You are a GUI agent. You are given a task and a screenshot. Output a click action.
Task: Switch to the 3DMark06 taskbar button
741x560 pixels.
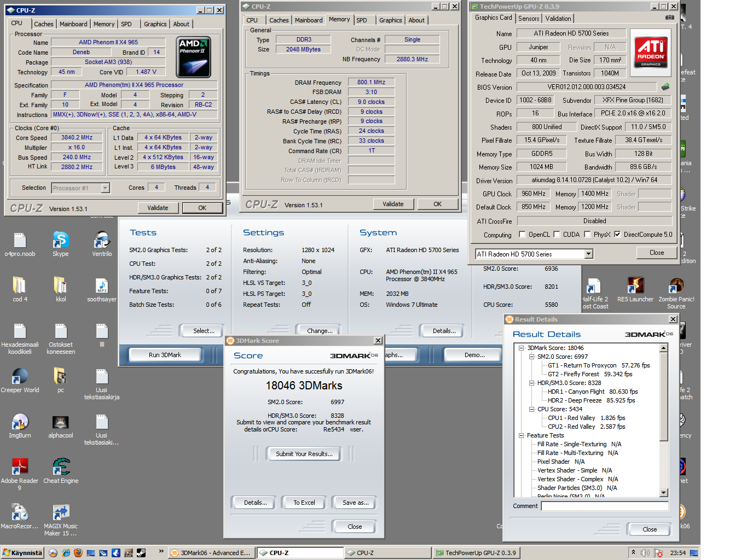pos(211,553)
